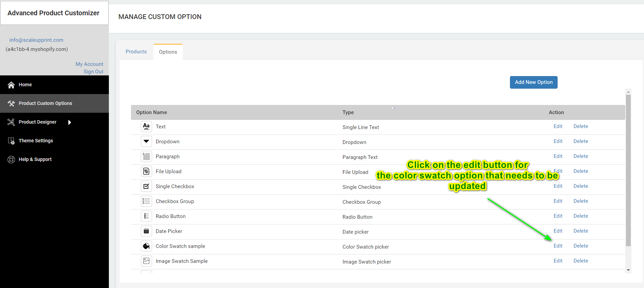Switch to the Products tab
Image resolution: width=644 pixels, height=288 pixels.
pyautogui.click(x=136, y=52)
